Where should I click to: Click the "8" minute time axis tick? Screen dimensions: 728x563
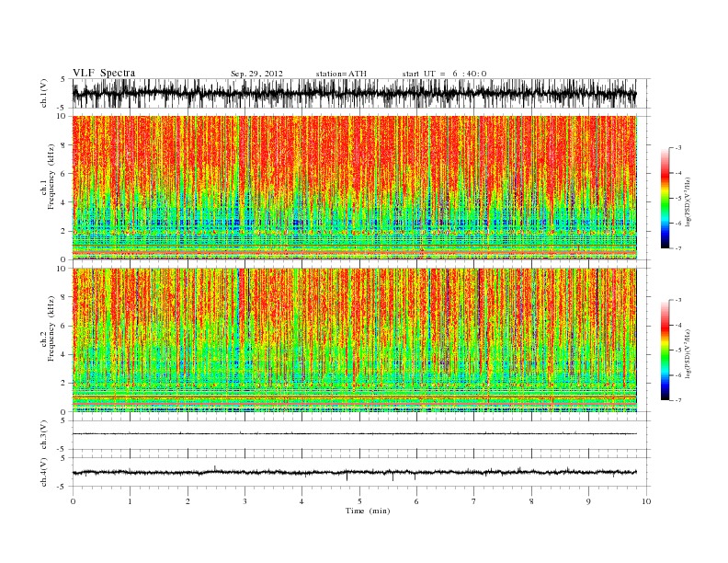coord(531,501)
